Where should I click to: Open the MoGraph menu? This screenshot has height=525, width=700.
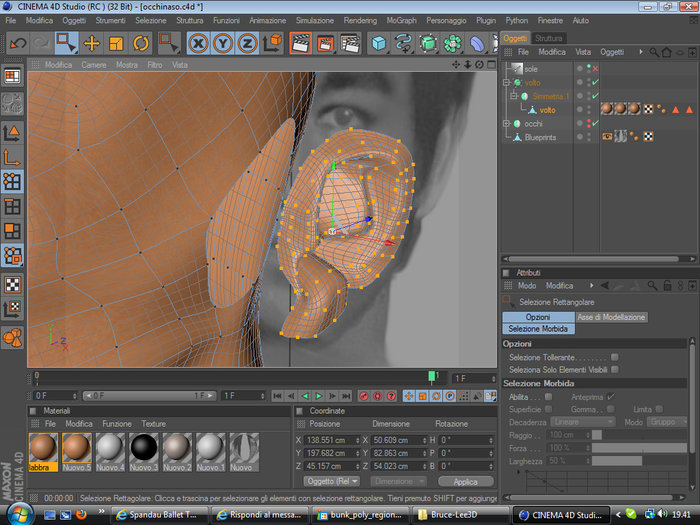(401, 21)
